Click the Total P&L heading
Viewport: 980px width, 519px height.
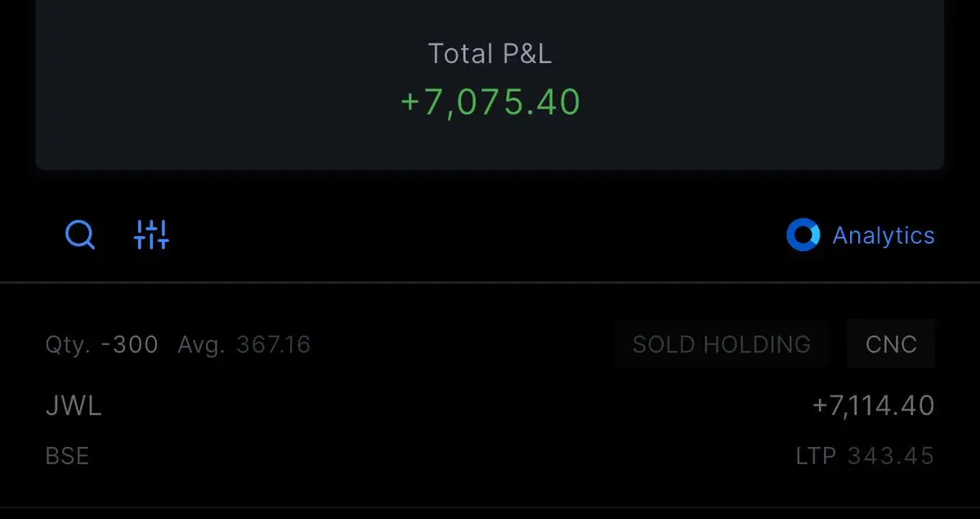(x=490, y=54)
